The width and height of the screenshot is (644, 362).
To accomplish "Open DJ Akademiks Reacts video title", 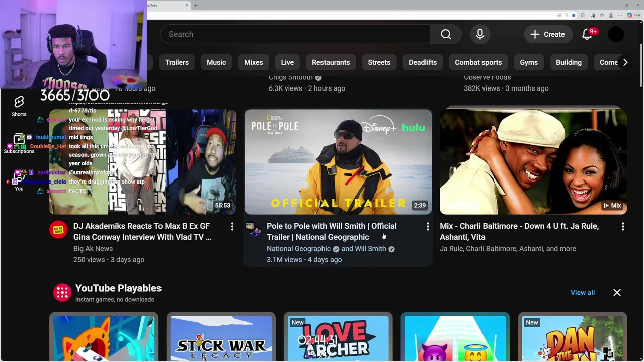I will [142, 232].
